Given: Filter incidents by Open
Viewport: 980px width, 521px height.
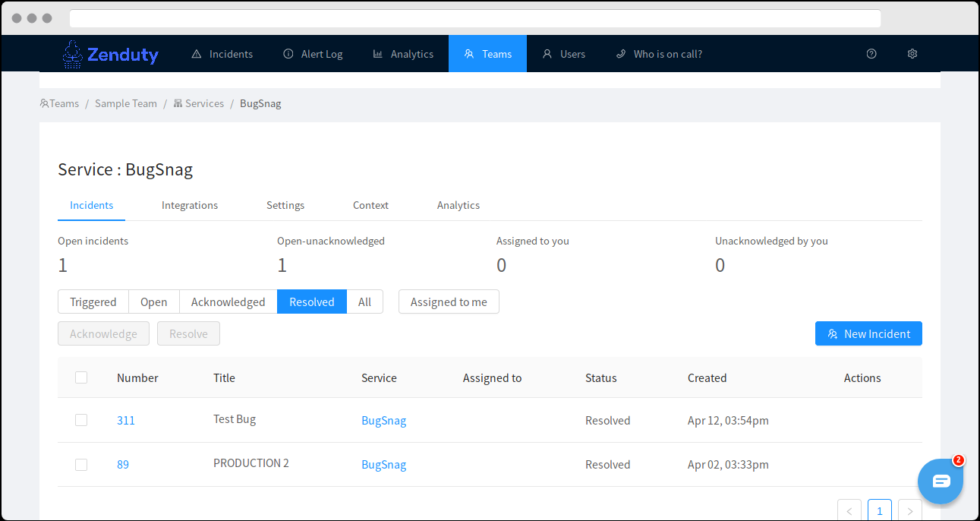Looking at the screenshot, I should coord(154,302).
